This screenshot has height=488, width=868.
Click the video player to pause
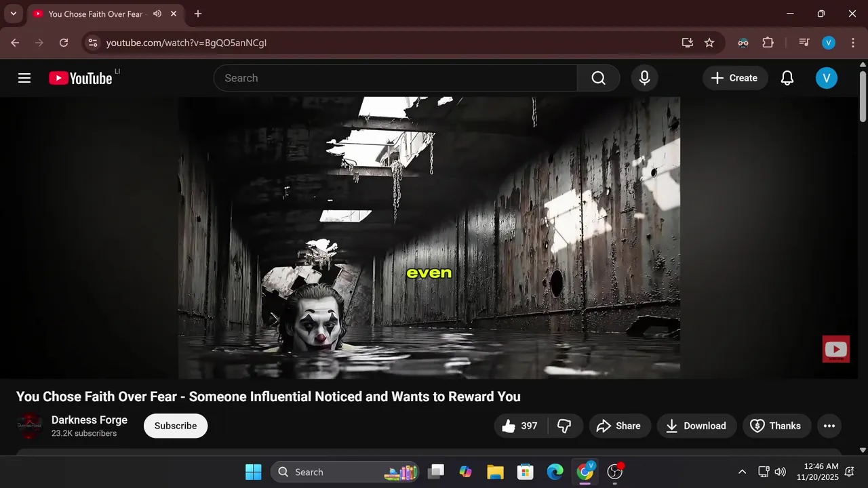click(x=429, y=237)
